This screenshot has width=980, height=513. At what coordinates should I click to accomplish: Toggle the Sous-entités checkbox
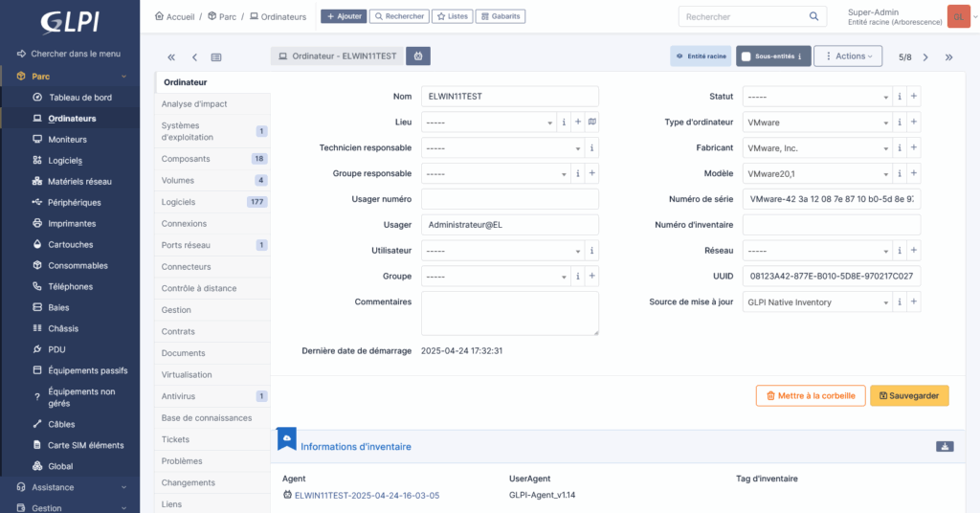pyautogui.click(x=746, y=56)
